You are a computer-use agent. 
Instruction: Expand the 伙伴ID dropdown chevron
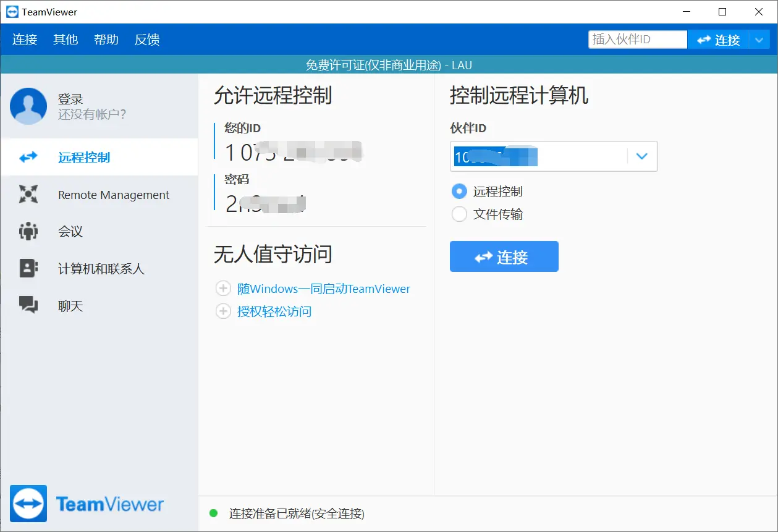click(x=642, y=156)
